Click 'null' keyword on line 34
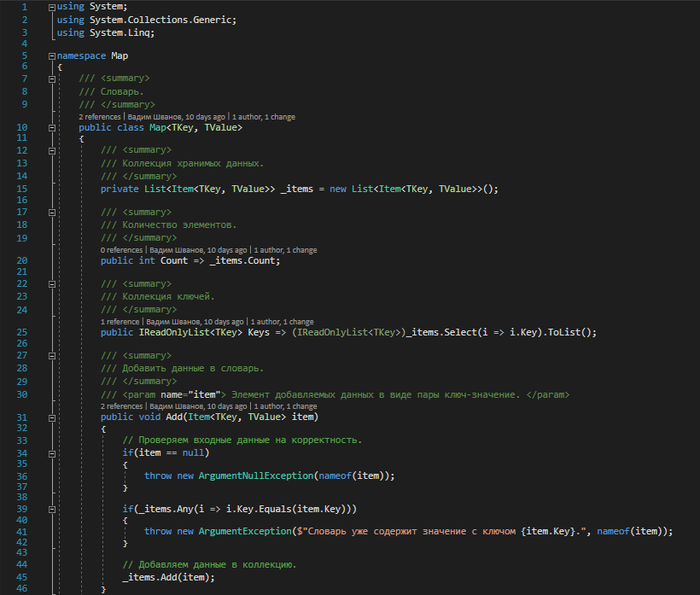 (193, 453)
